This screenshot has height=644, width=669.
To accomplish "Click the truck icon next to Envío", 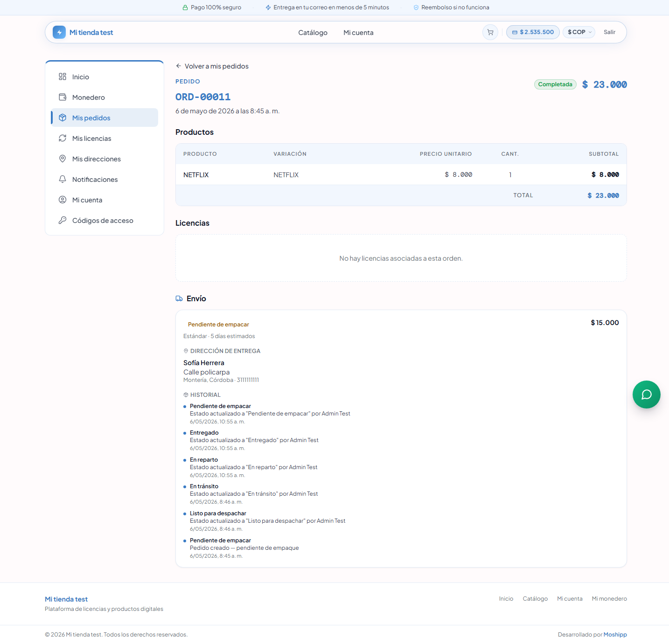I will tap(179, 298).
